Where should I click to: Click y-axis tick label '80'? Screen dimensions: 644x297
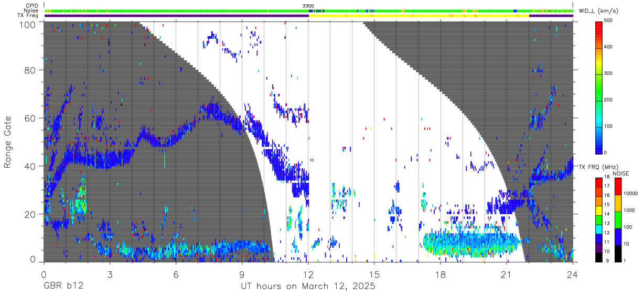[x=31, y=70]
